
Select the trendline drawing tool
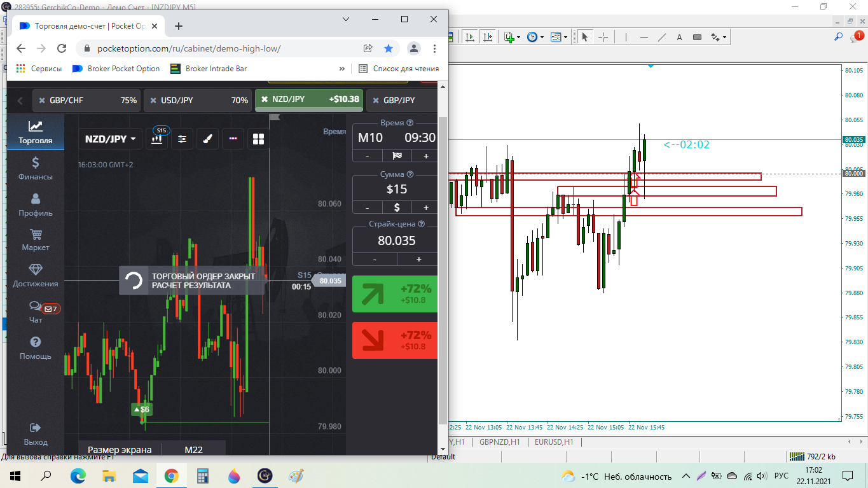point(661,38)
